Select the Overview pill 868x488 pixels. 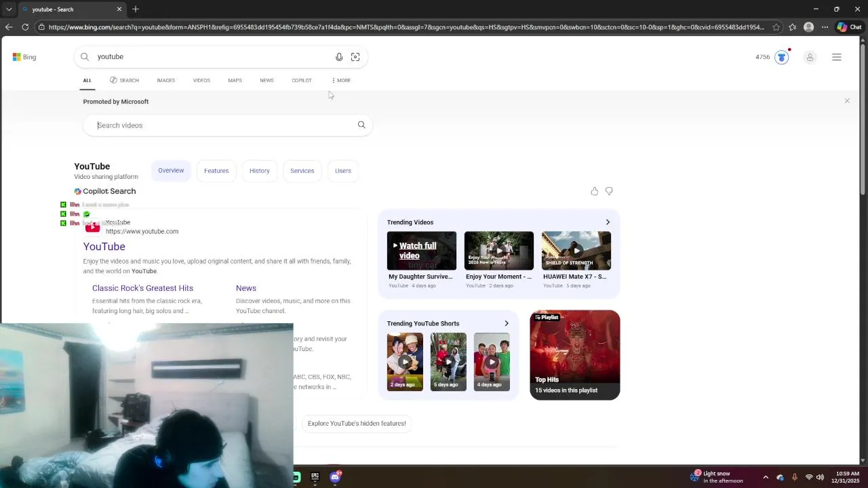point(171,171)
